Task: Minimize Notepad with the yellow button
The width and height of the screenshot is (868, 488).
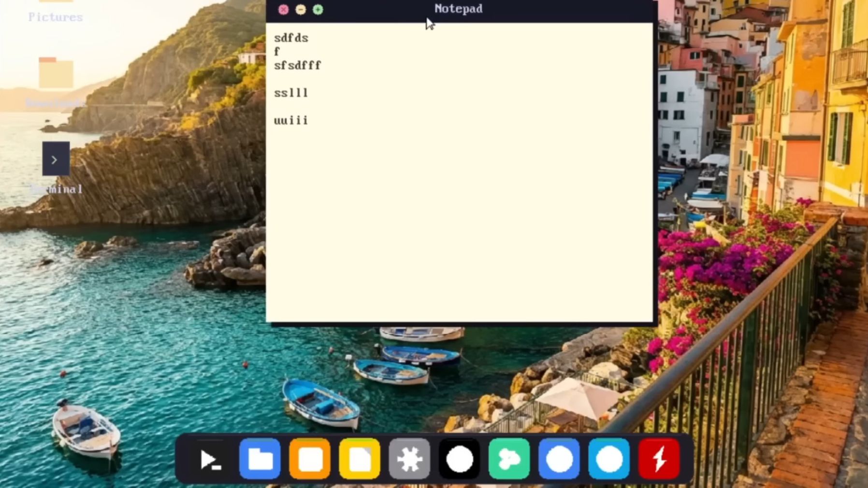Action: [301, 9]
